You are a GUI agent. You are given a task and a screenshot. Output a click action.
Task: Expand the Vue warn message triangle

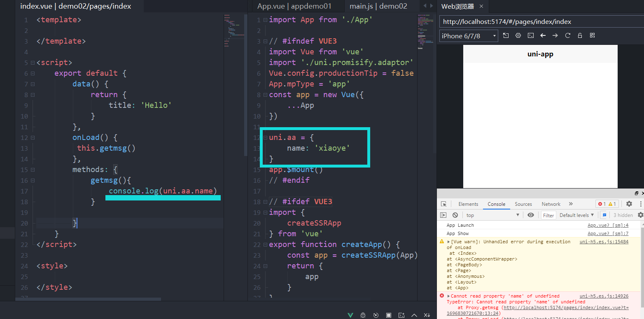click(448, 242)
